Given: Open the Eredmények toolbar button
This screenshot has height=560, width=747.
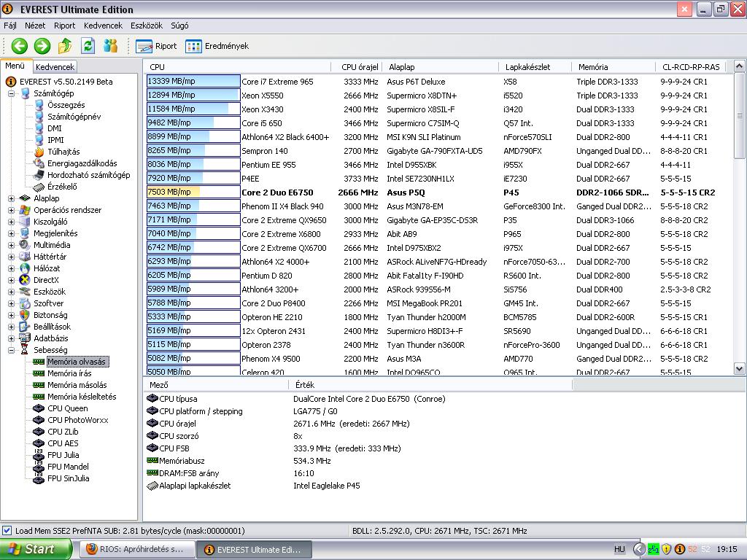Looking at the screenshot, I should [x=217, y=46].
